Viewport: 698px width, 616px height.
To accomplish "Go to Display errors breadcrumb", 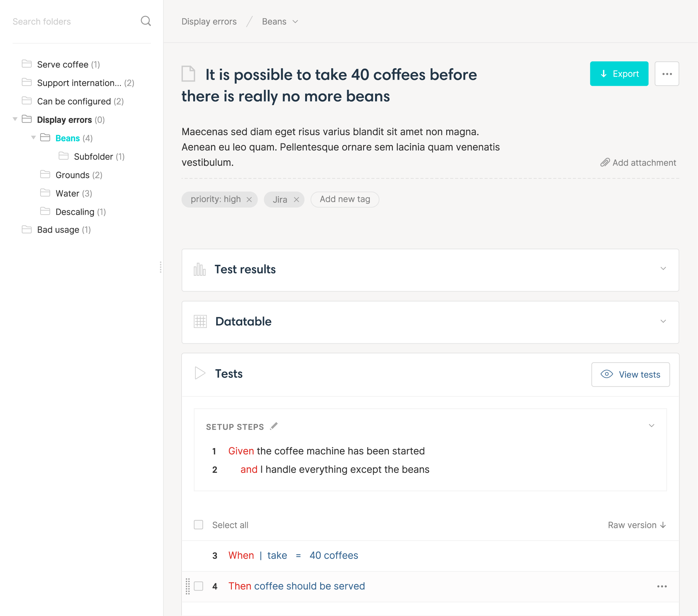I will [x=209, y=21].
